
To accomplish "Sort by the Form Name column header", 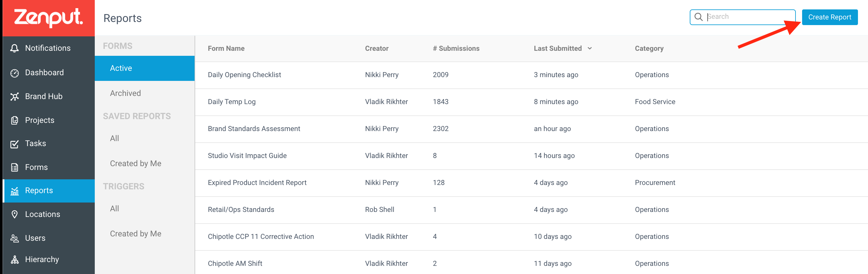I will point(226,49).
